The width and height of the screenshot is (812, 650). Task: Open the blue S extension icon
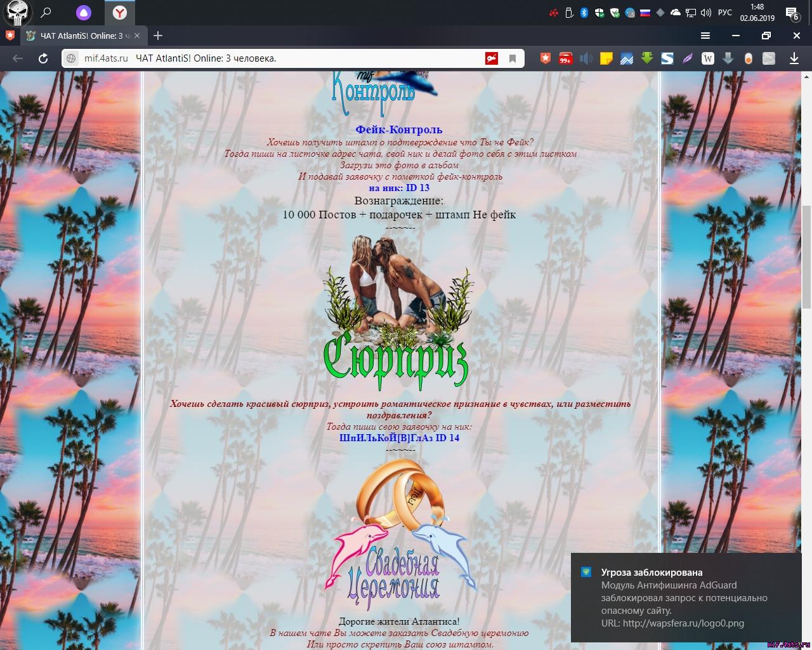pos(667,58)
